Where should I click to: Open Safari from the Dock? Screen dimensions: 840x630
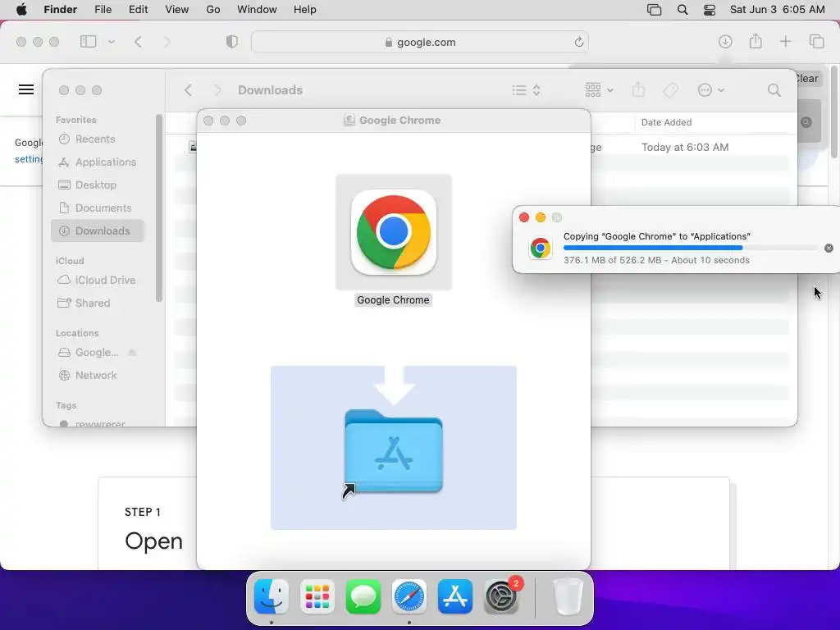409,596
